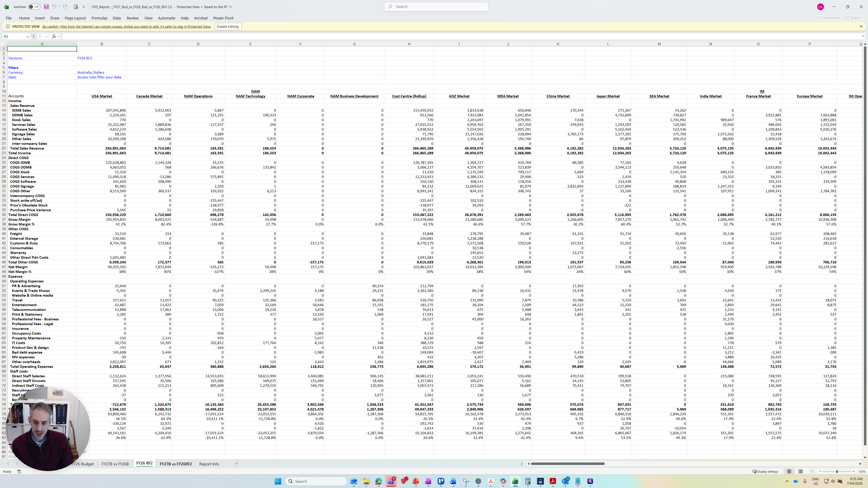This screenshot has width=868, height=488.
Task: Click the Insert Function fx icon
Action: [54, 36]
